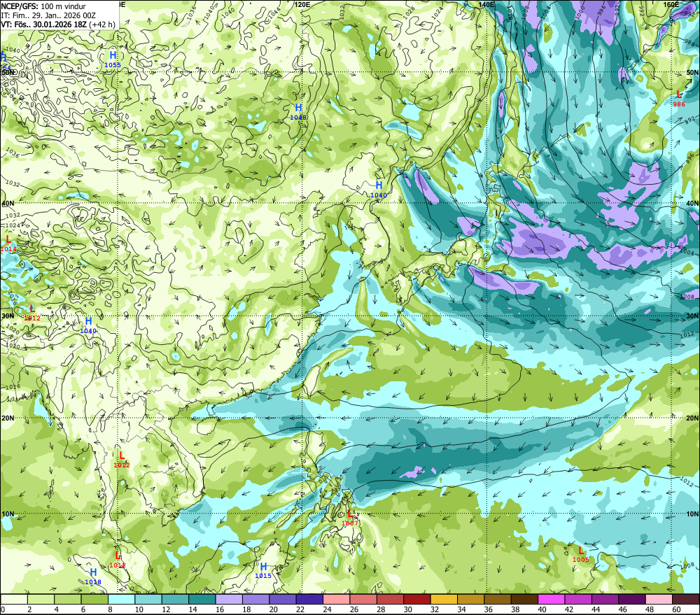
Task: Click the legend scale value 24
Action: click(327, 609)
